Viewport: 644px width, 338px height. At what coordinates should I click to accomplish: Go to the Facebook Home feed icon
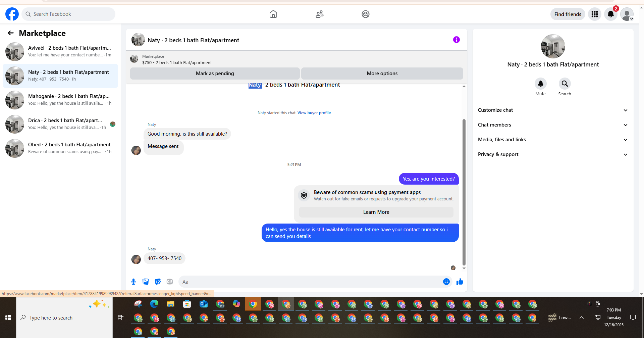273,14
